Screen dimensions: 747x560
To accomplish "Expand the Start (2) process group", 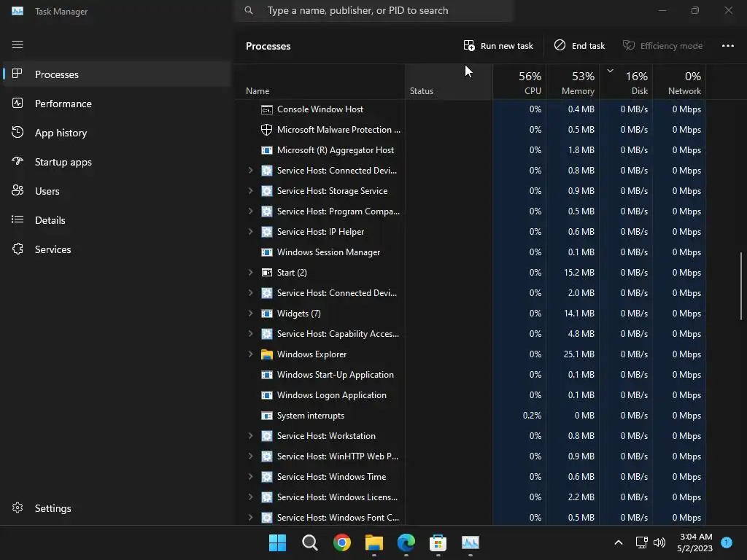I will pos(251,273).
